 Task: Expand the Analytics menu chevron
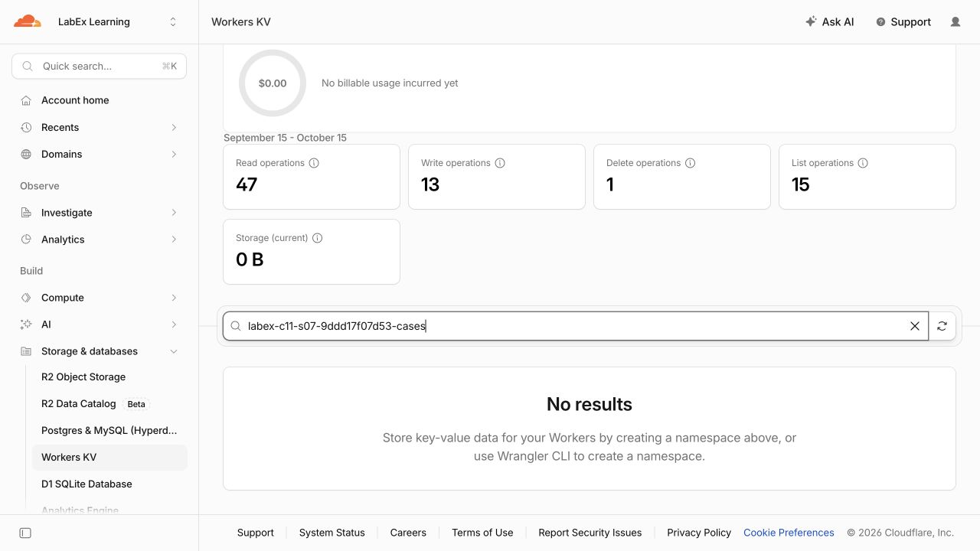coord(174,240)
